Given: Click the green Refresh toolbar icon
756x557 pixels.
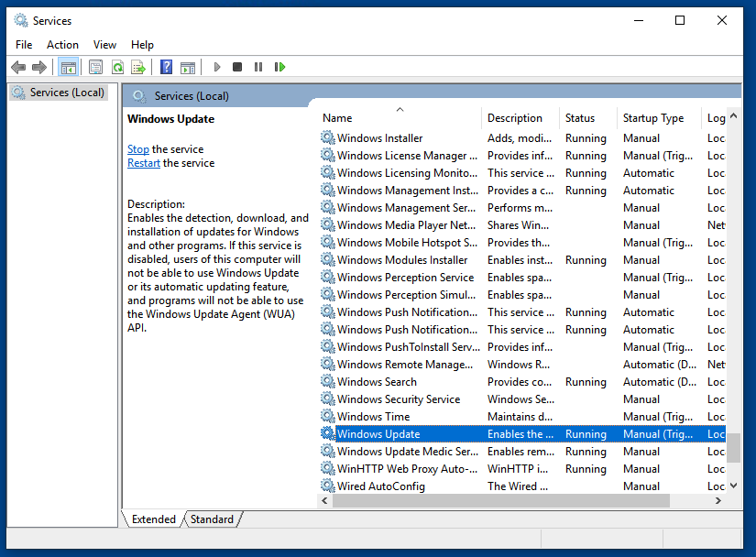Looking at the screenshot, I should 117,67.
